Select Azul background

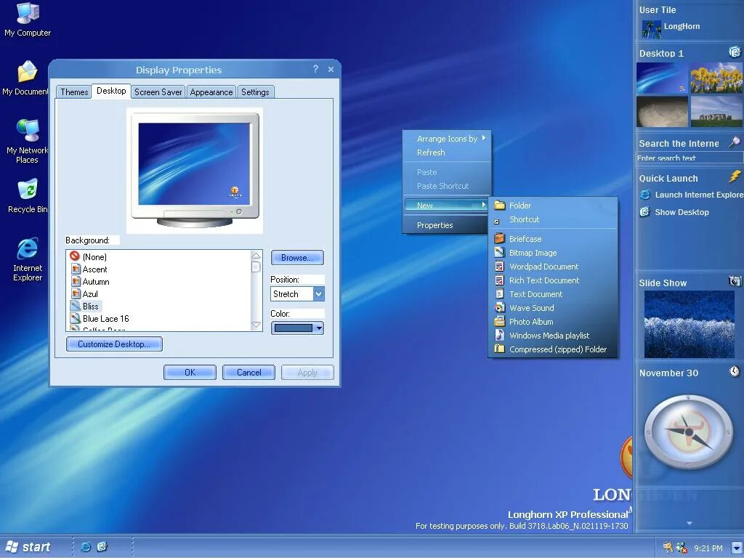84,293
